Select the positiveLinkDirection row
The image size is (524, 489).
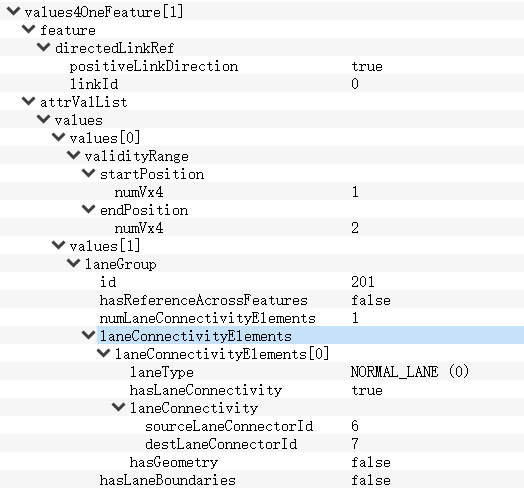[262, 66]
